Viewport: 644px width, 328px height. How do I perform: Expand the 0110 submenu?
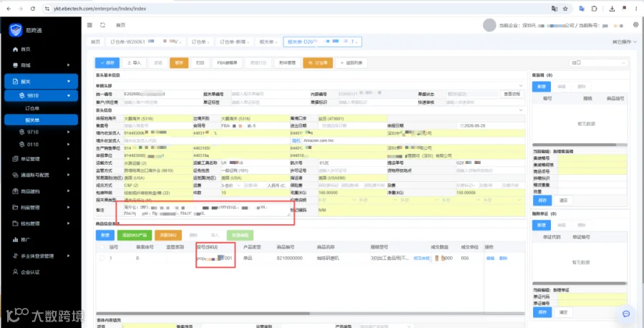[41, 144]
